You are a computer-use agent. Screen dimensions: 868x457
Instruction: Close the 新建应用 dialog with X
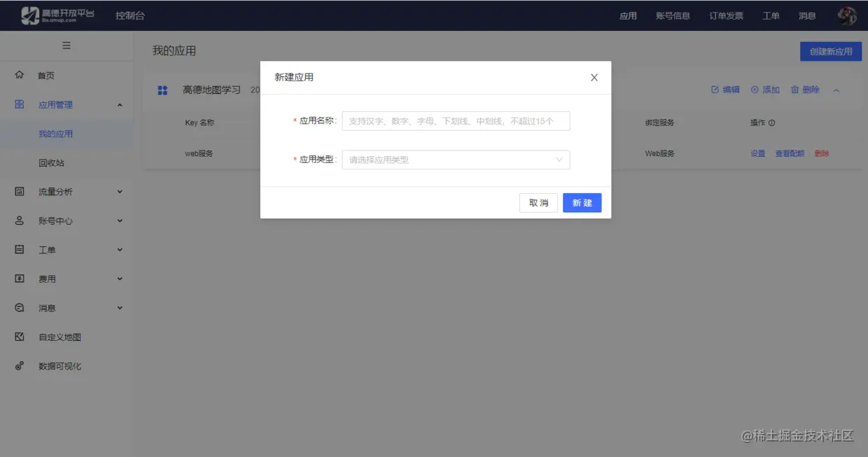[594, 78]
